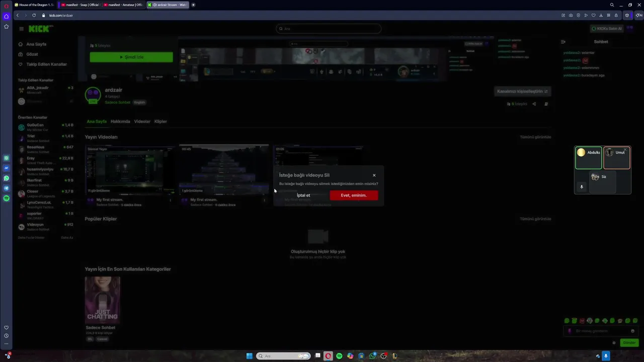Screen dimensions: 644x362
Task: Focus the Kick 'Ara' search field
Action: coord(329,29)
